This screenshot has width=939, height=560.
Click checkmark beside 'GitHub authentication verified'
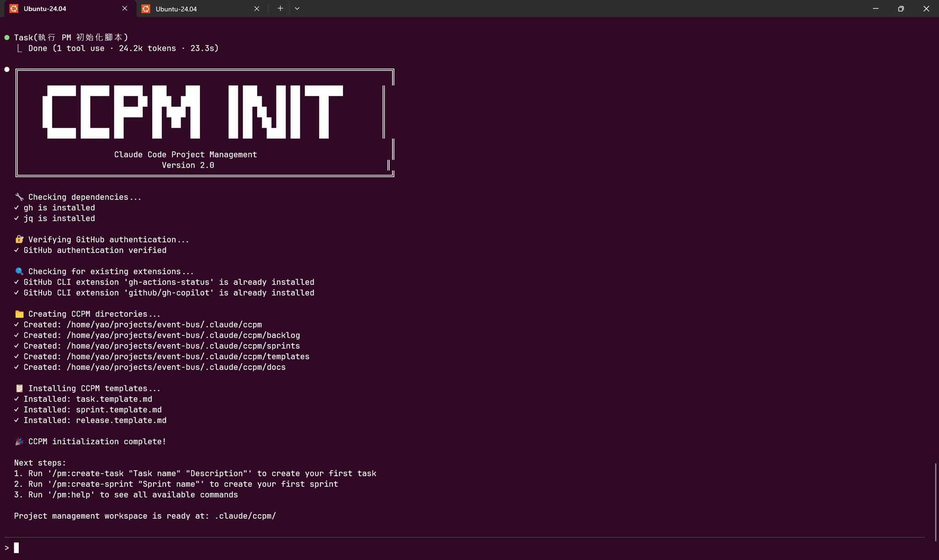coord(17,250)
